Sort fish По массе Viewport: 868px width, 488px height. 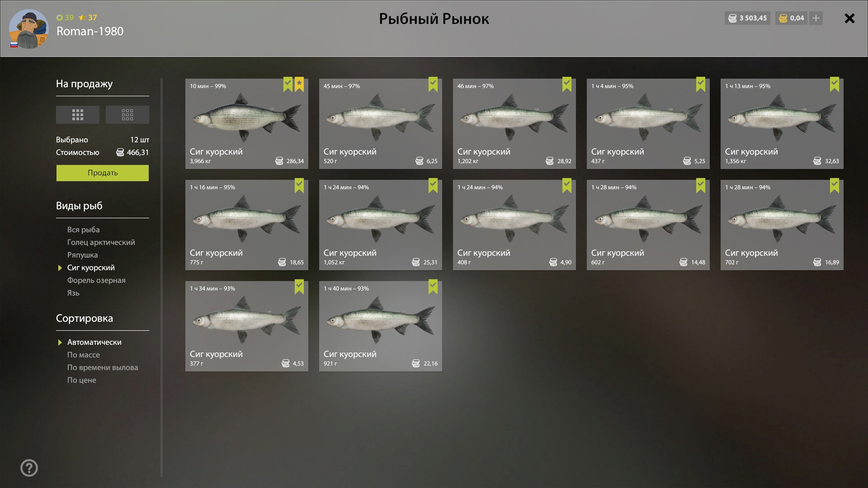[x=84, y=355]
